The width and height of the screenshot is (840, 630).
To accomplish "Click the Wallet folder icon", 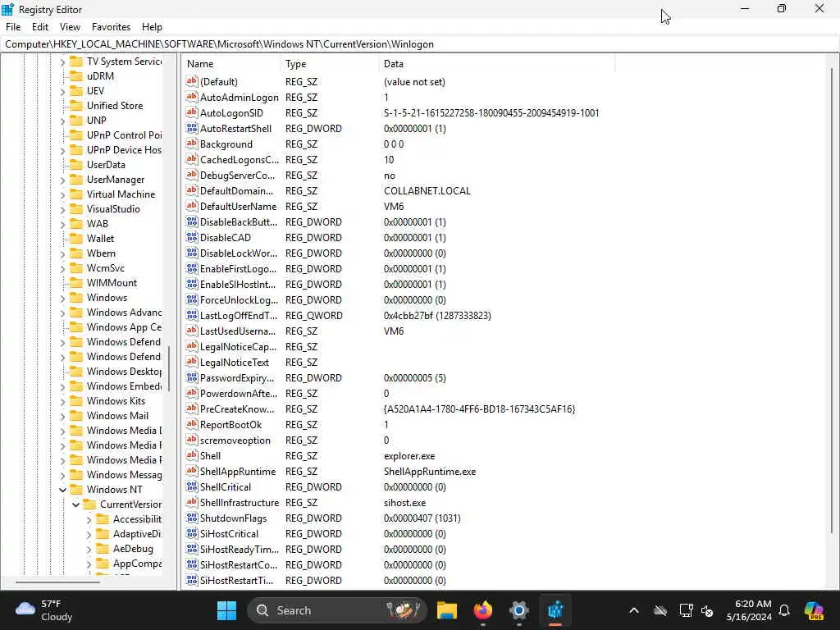I will click(76, 239).
